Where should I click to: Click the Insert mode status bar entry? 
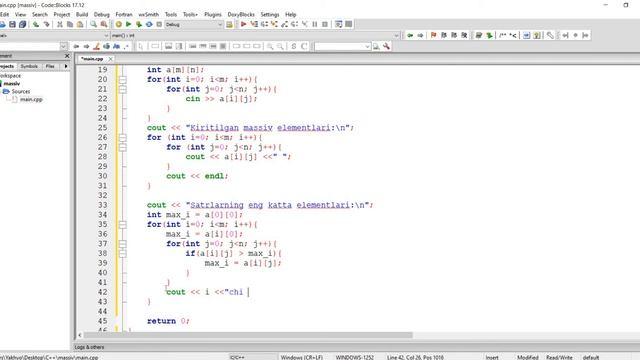click(x=492, y=357)
